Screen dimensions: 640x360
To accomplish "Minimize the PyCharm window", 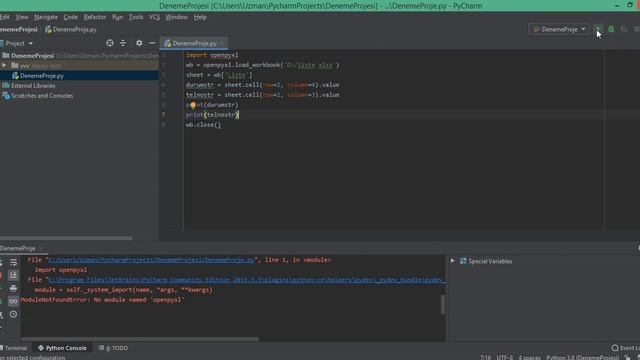I will click(x=617, y=5).
